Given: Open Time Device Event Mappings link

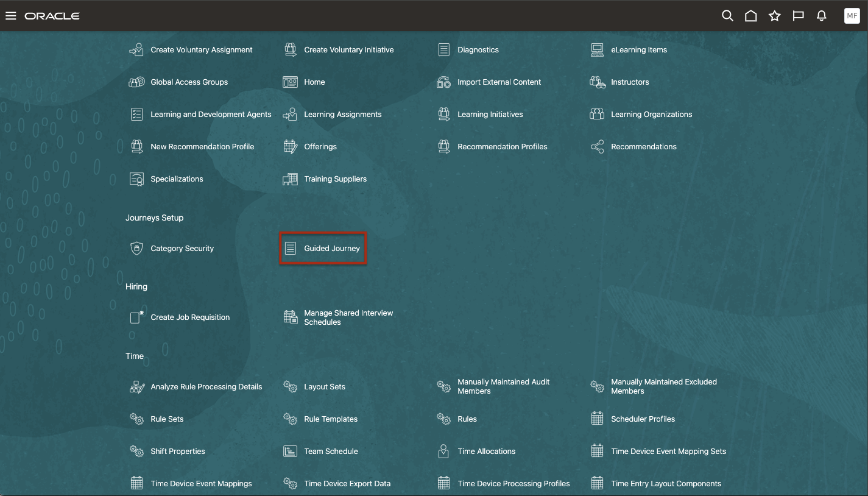Looking at the screenshot, I should (x=201, y=484).
